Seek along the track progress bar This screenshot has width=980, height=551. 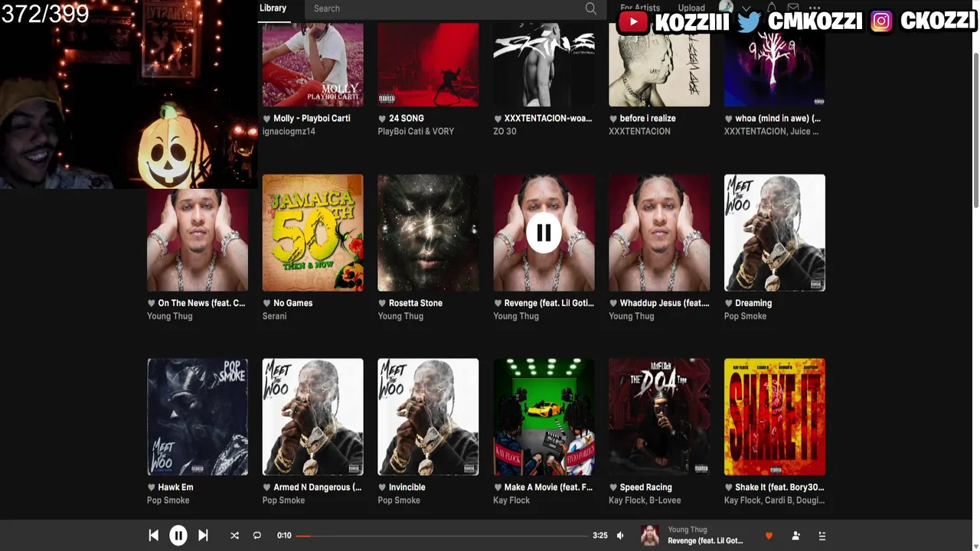click(443, 536)
